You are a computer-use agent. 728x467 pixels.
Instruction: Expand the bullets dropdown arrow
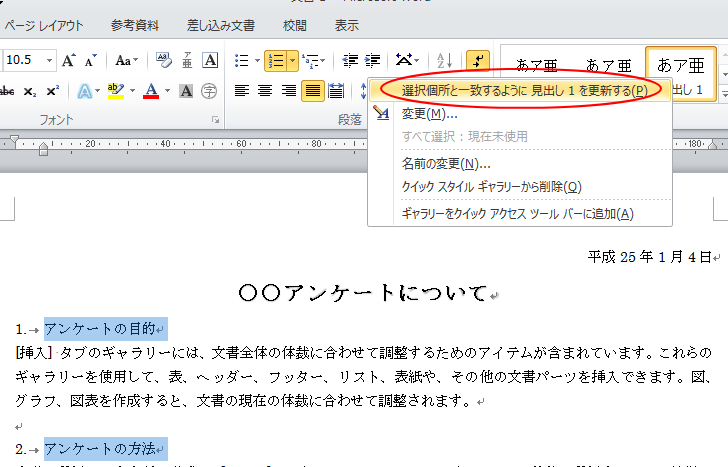point(257,61)
